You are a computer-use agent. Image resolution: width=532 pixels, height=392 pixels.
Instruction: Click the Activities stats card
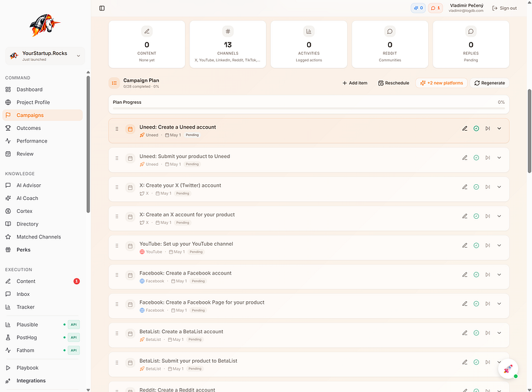(308, 44)
